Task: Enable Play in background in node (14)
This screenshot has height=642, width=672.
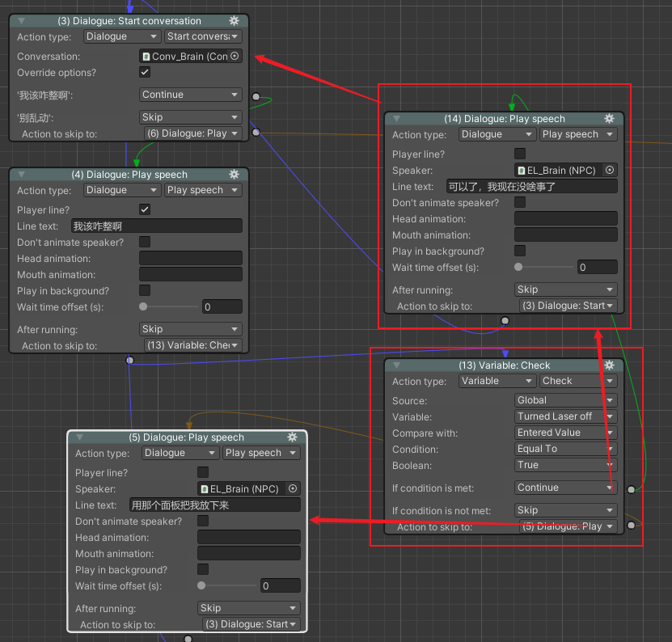Action: pyautogui.click(x=520, y=251)
